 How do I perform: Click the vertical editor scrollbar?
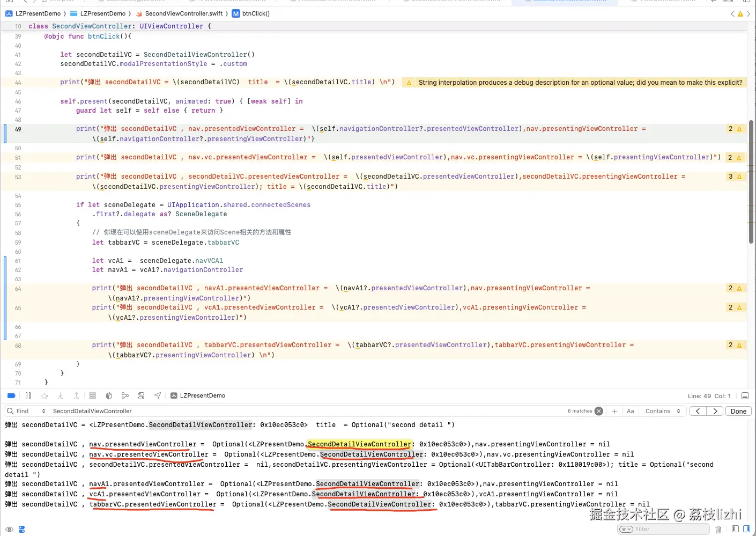[751, 182]
